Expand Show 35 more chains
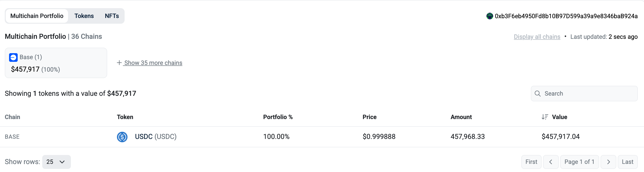The width and height of the screenshot is (644, 172). click(x=153, y=63)
